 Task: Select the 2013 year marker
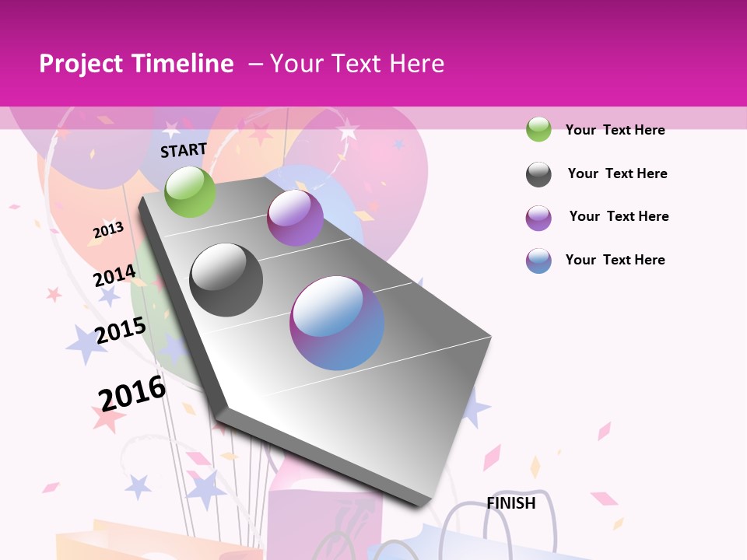pyautogui.click(x=108, y=230)
